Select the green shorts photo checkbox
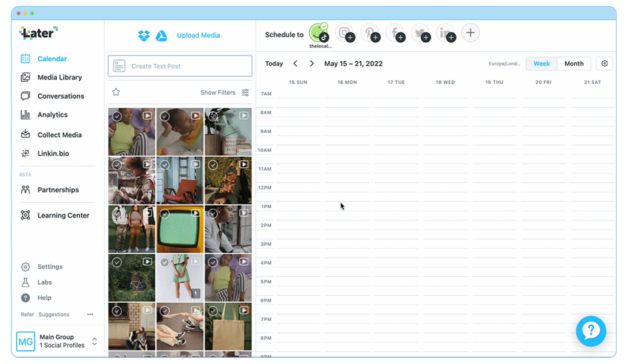 click(165, 262)
